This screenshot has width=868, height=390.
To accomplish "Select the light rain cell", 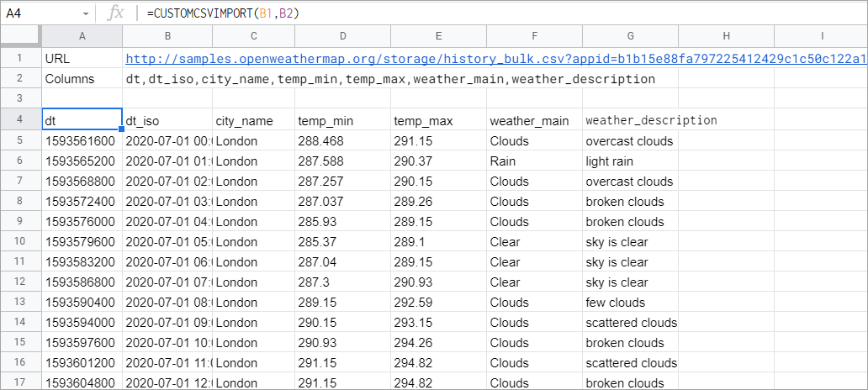I will tap(630, 161).
